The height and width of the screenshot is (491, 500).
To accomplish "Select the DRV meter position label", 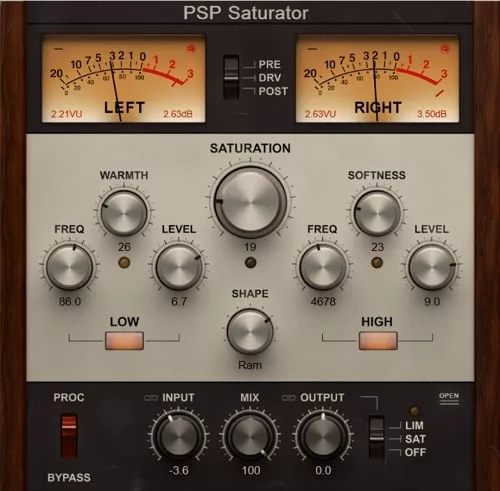I will coord(270,78).
